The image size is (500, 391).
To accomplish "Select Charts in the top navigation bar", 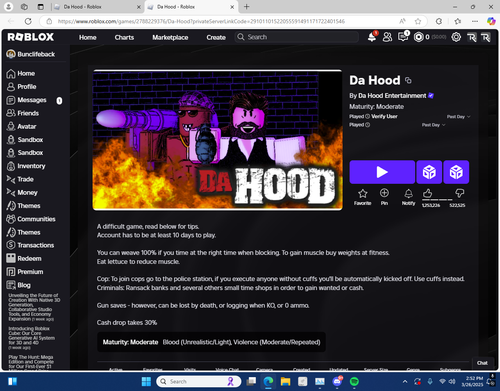I will (124, 37).
